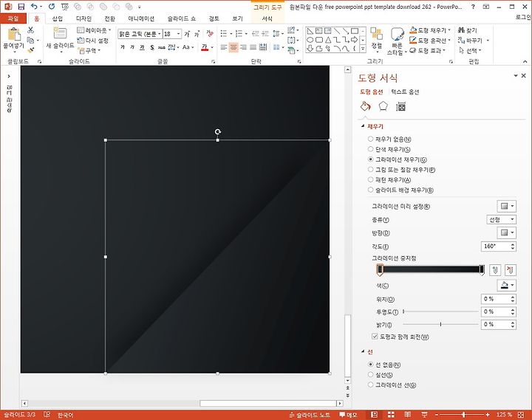Select 선 없음 no line option
This screenshot has height=420, width=532.
coord(384,365)
